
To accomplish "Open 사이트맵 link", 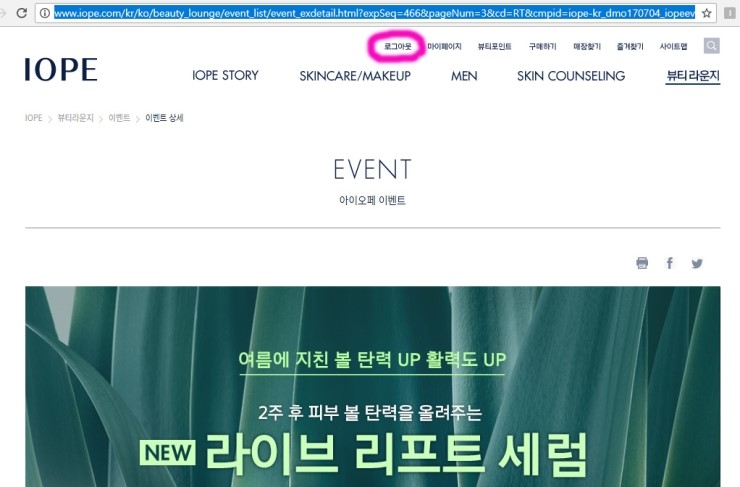I will [x=673, y=46].
